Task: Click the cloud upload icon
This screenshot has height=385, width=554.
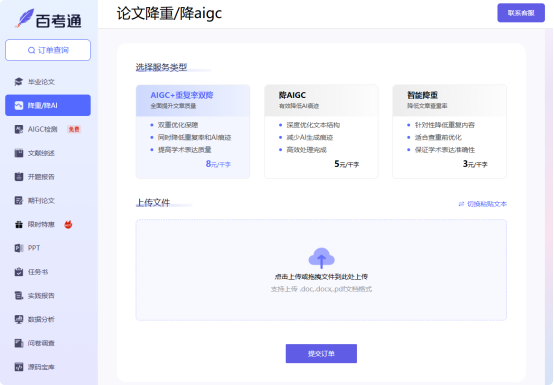Action: tap(321, 258)
